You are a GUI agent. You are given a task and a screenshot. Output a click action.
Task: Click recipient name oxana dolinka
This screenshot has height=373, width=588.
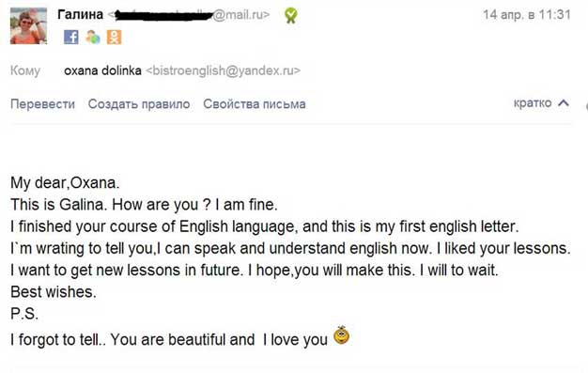[102, 70]
